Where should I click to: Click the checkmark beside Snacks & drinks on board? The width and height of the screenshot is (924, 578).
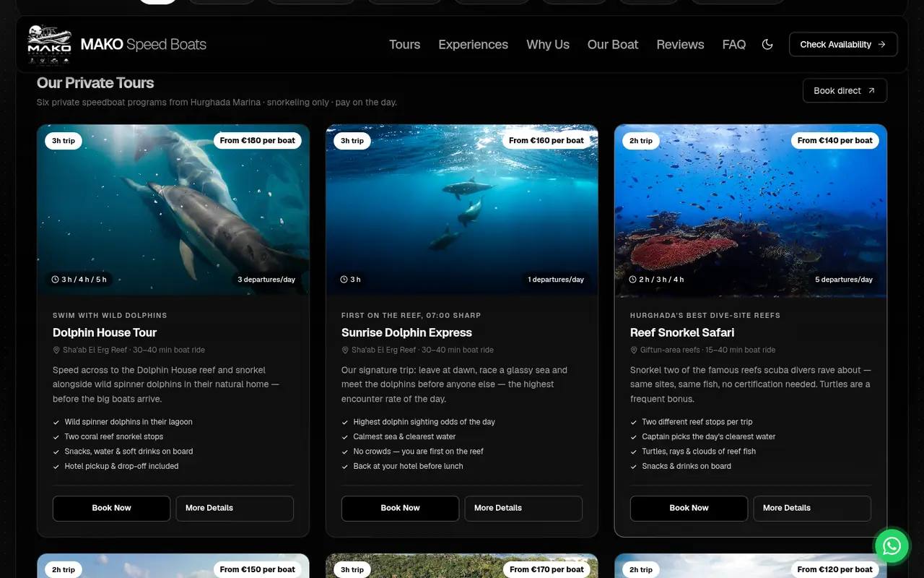pos(634,466)
